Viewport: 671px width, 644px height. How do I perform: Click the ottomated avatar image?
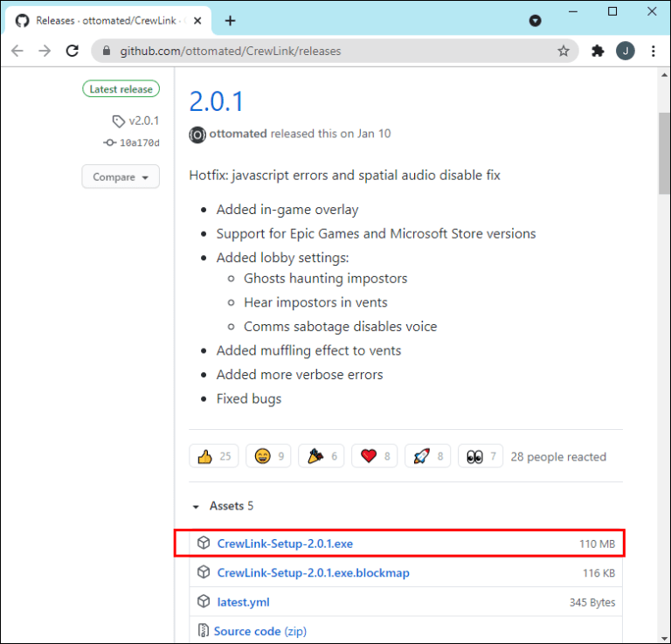coord(197,135)
